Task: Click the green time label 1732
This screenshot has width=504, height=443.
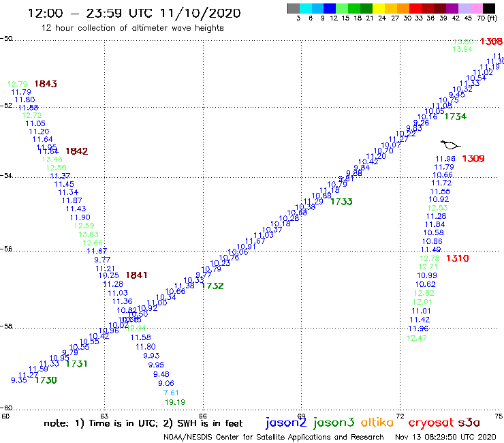Action: (212, 286)
